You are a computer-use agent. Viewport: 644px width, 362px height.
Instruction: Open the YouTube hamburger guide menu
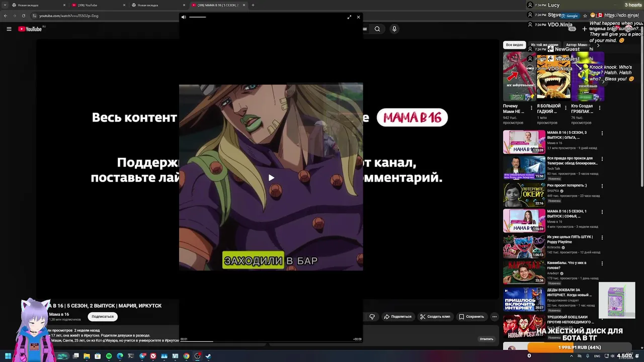(x=9, y=29)
